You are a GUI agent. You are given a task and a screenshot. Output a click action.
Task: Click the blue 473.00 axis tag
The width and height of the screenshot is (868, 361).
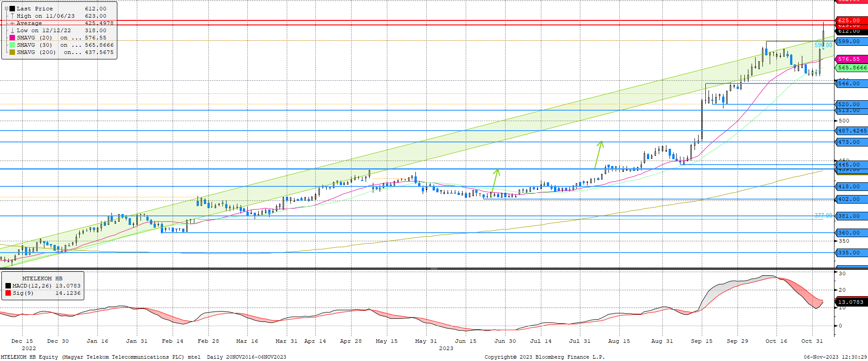(x=851, y=142)
